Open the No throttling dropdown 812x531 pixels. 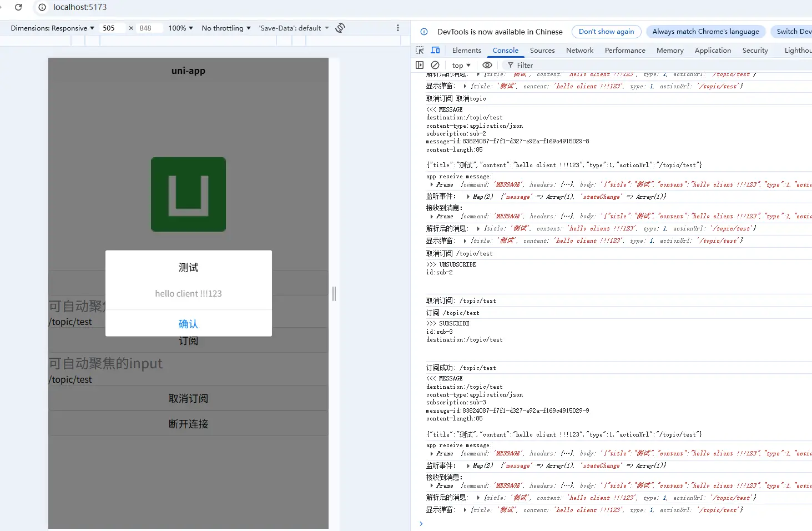coord(226,28)
